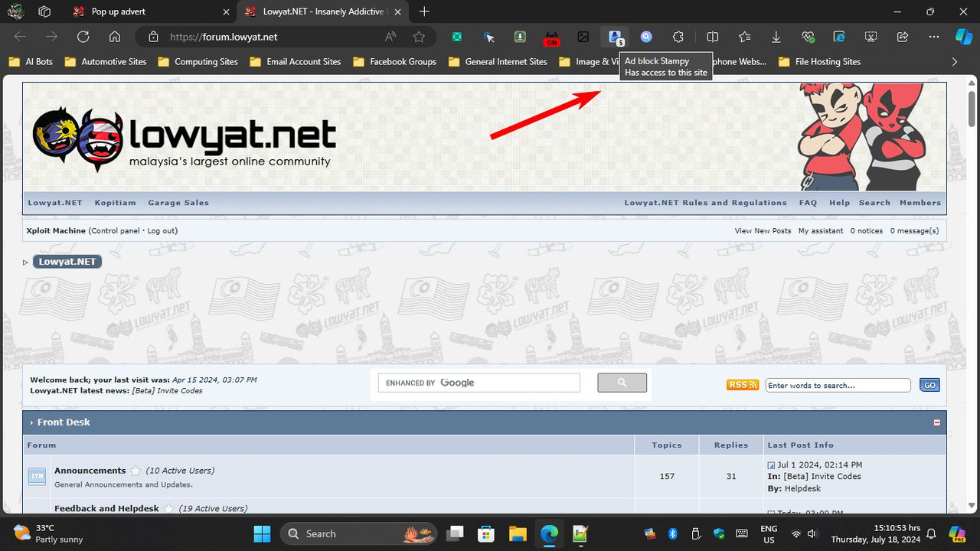Open the File Hosting Sites bookmark folder
Viewport: 980px width, 551px height.
[x=819, y=61]
